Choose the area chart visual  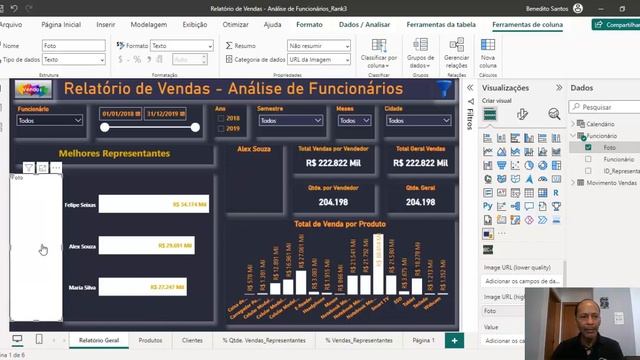501,152
